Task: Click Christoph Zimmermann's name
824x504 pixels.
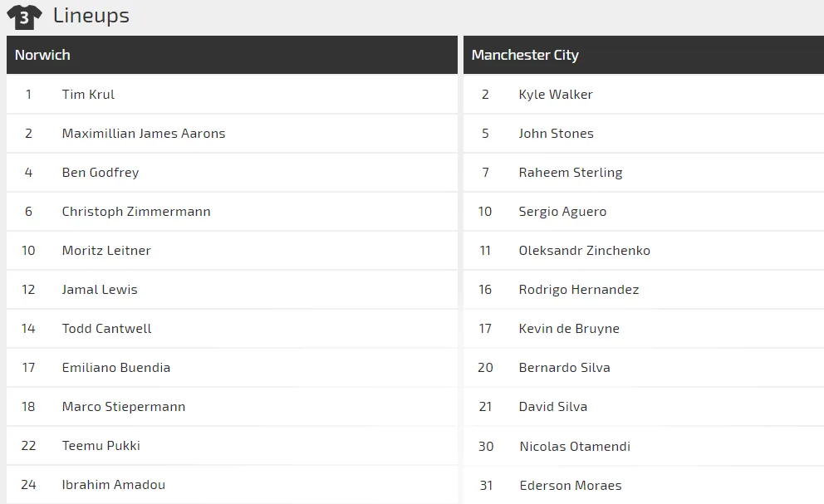Action: [136, 211]
